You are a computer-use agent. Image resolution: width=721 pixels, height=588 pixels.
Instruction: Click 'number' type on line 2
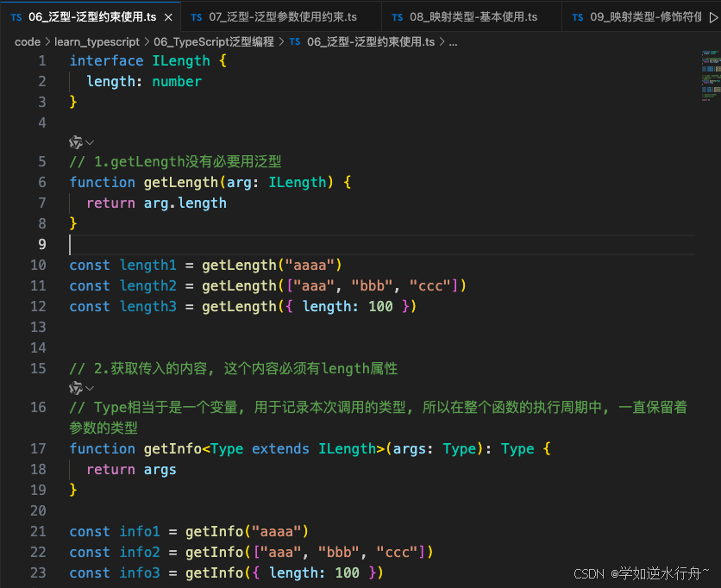click(177, 81)
